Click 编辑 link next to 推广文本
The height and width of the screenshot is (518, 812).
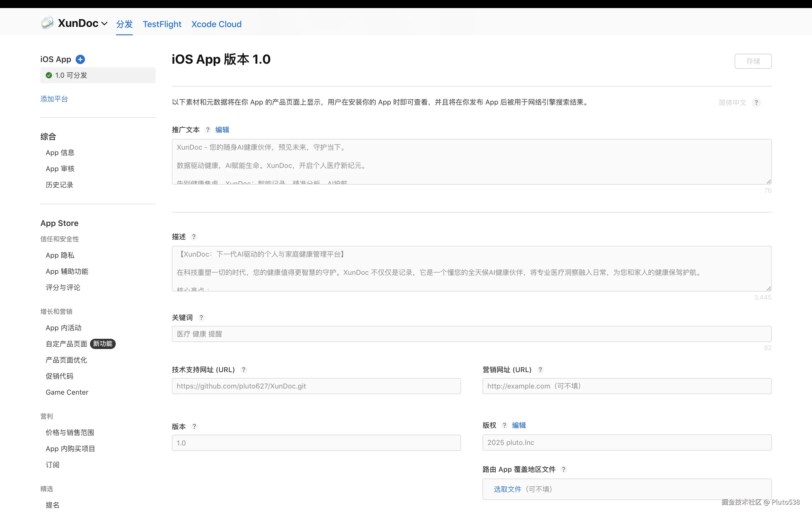click(222, 129)
